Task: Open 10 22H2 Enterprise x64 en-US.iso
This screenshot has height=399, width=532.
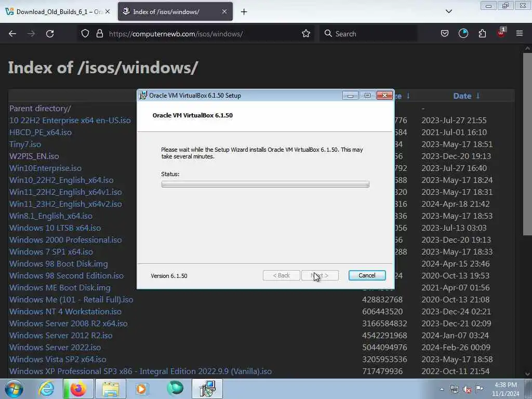Action: [70, 120]
